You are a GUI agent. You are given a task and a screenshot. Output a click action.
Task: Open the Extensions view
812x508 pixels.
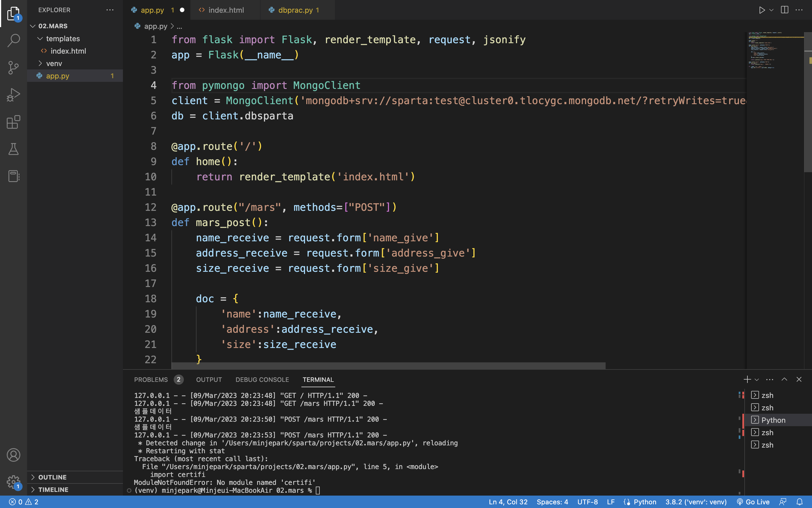pos(14,122)
